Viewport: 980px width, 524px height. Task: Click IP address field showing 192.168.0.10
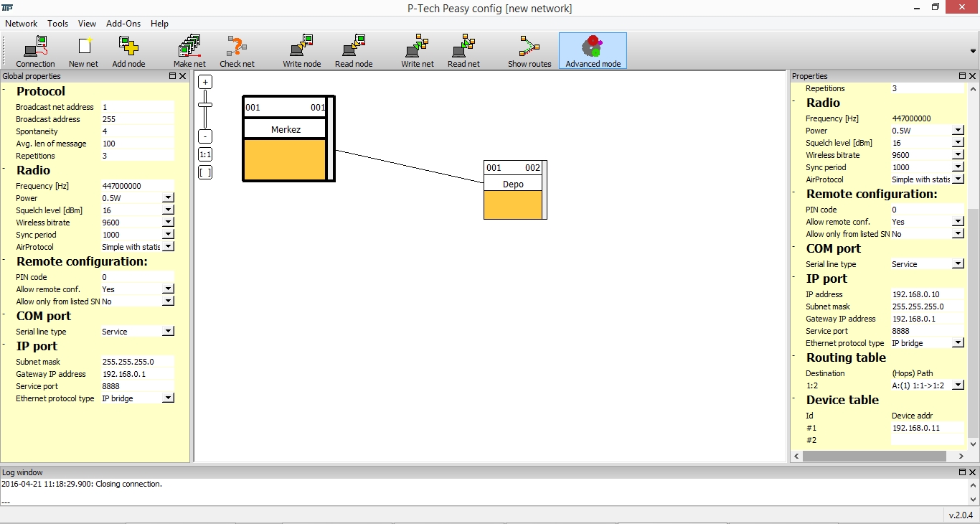point(927,294)
